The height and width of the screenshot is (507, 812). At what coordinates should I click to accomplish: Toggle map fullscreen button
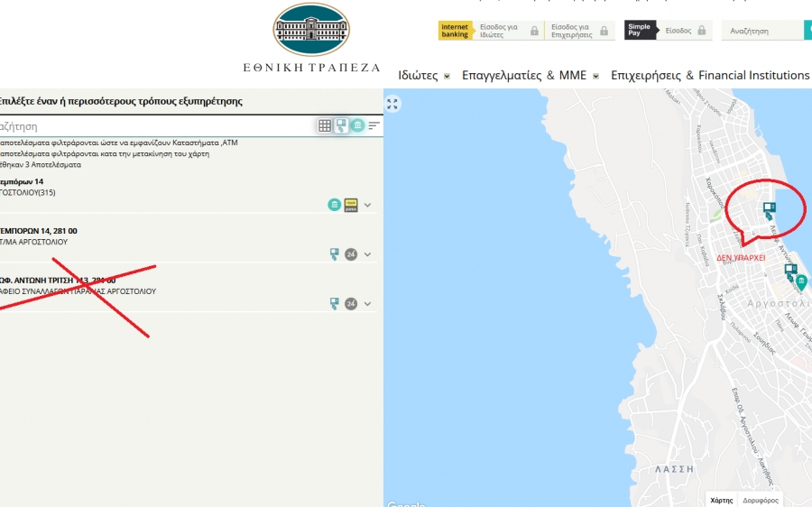pyautogui.click(x=392, y=104)
